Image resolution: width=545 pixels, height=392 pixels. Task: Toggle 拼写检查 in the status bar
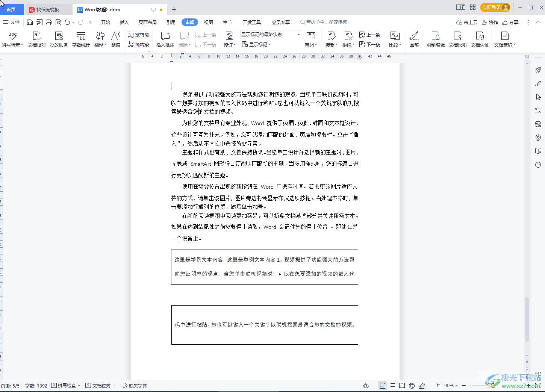(66, 386)
